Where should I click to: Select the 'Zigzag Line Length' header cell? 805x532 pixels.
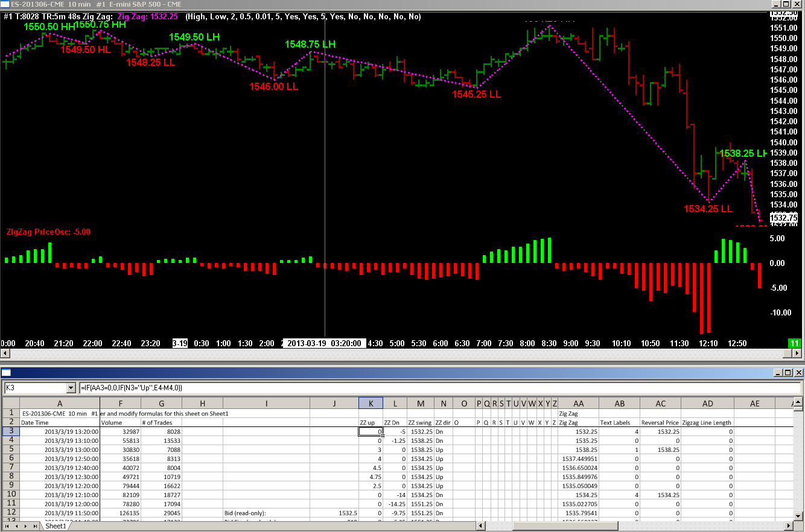coord(707,423)
